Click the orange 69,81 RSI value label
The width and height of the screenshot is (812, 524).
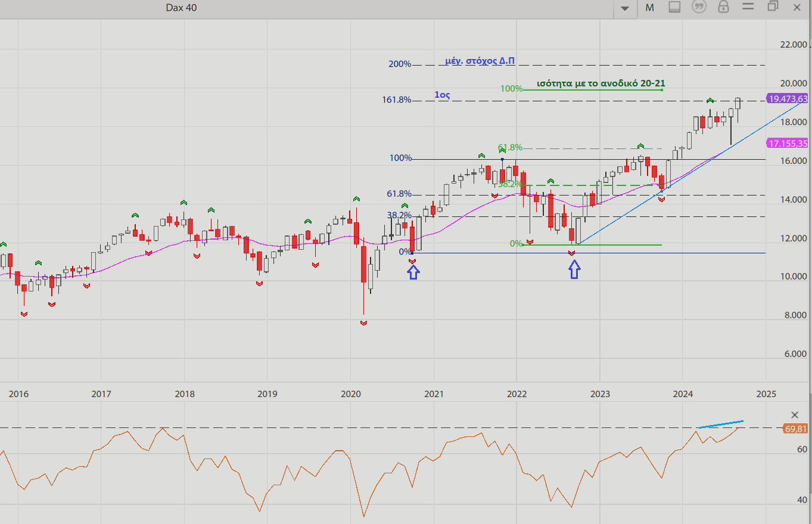(795, 429)
